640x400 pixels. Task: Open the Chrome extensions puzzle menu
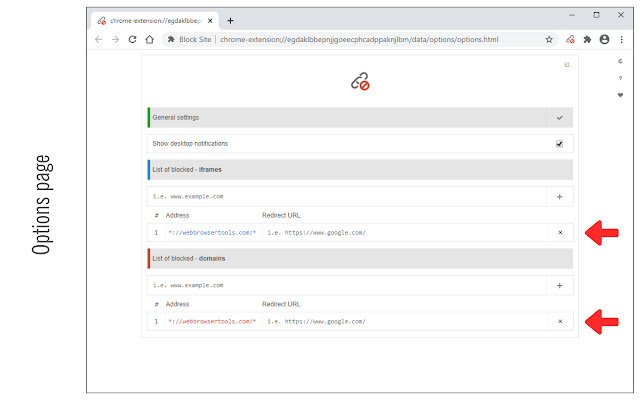pyautogui.click(x=587, y=40)
